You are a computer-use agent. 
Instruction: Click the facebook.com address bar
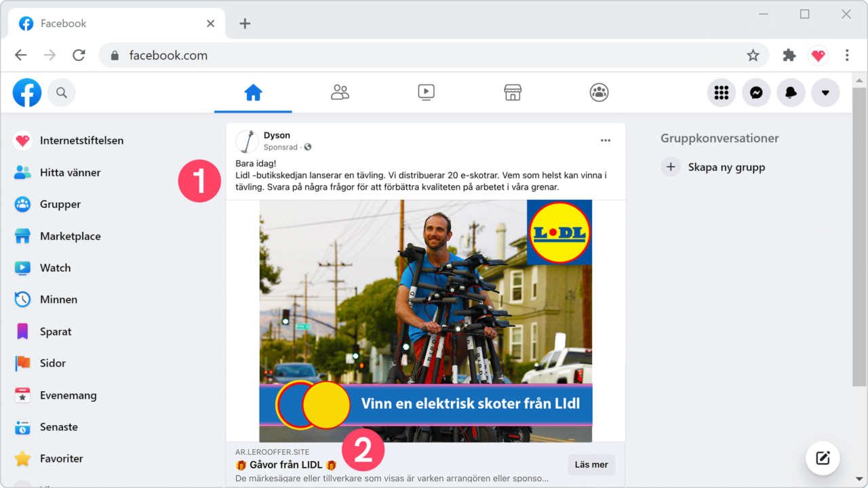pyautogui.click(x=434, y=56)
